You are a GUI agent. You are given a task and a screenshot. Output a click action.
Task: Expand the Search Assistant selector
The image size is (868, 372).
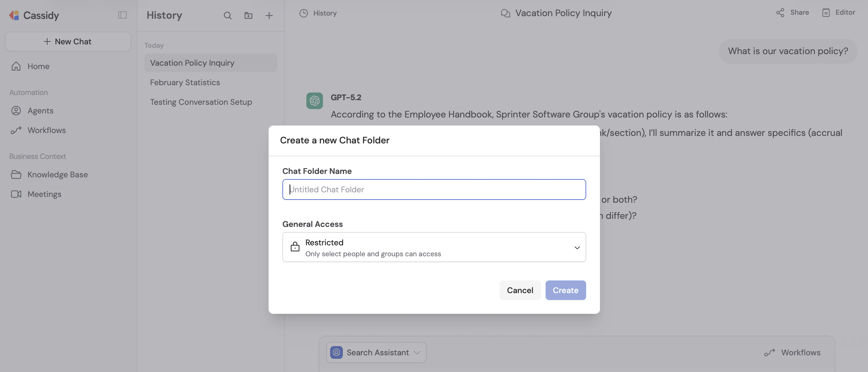click(x=376, y=352)
